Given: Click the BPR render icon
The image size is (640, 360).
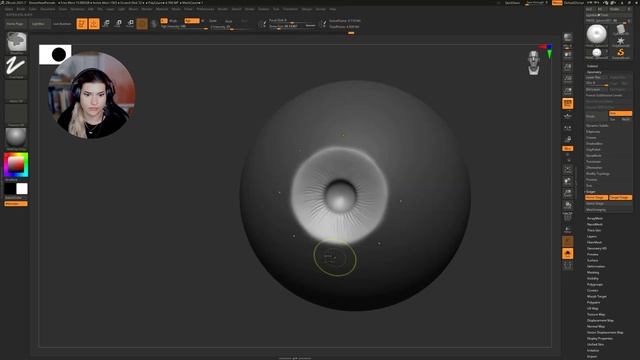Looking at the screenshot, I should click(x=568, y=38).
